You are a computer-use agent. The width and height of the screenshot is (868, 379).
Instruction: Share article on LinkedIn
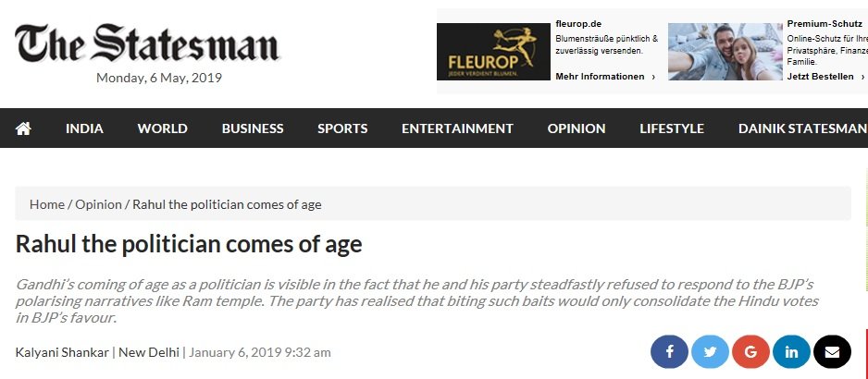point(791,352)
